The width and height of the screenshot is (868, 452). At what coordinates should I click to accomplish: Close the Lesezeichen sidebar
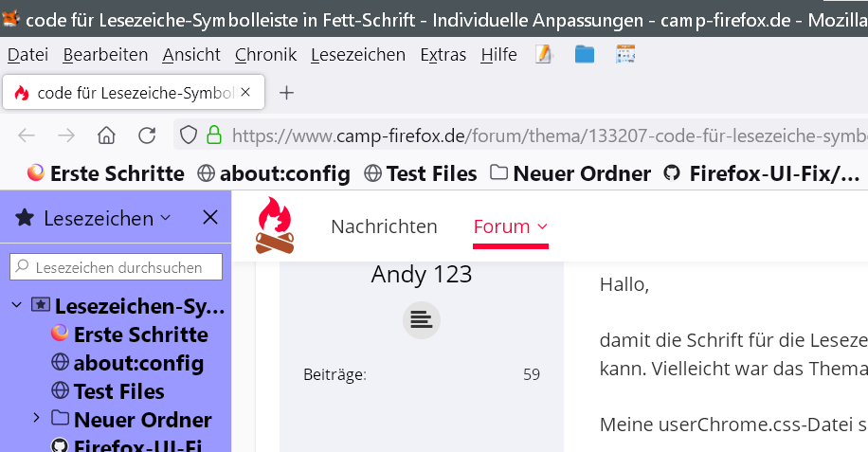click(210, 218)
